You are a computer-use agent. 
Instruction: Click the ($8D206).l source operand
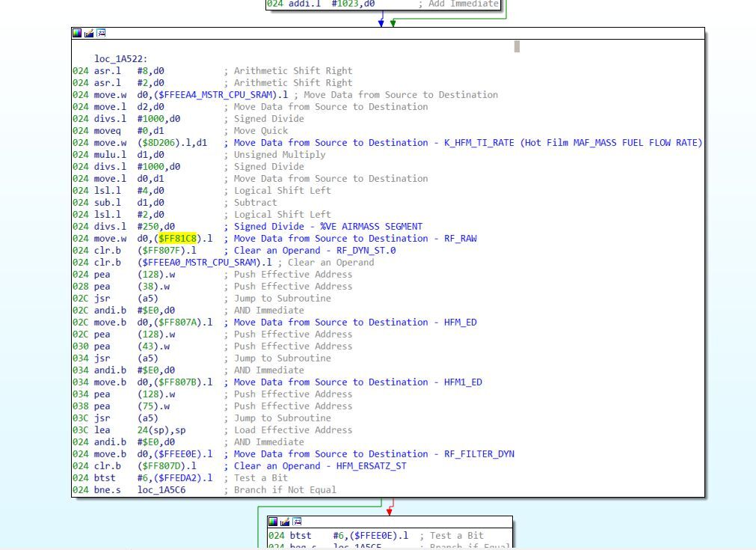[x=169, y=143]
